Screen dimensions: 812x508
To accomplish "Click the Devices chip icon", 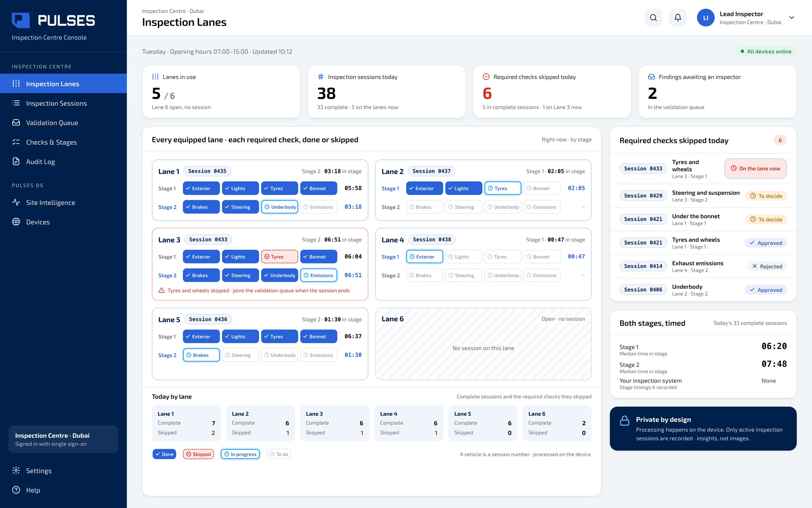I will 16,222.
